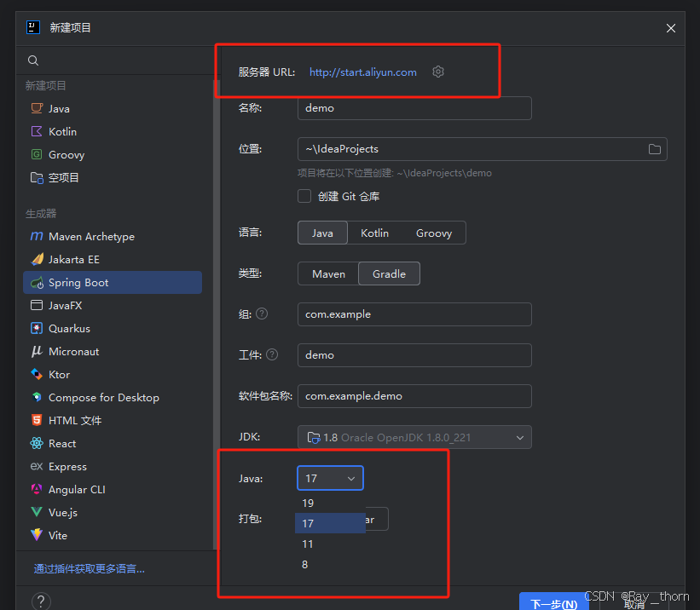The image size is (700, 610).
Task: Click the 软件包名称 field
Action: pyautogui.click(x=414, y=396)
